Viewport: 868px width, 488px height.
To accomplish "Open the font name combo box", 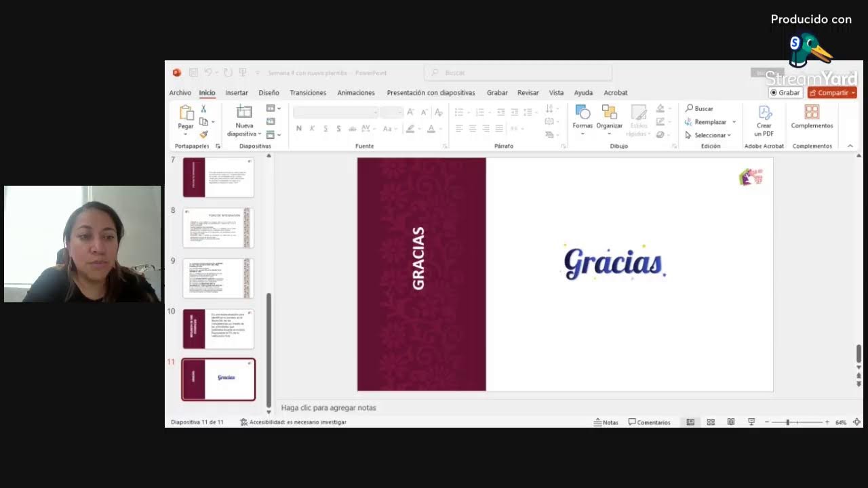I will pos(336,112).
